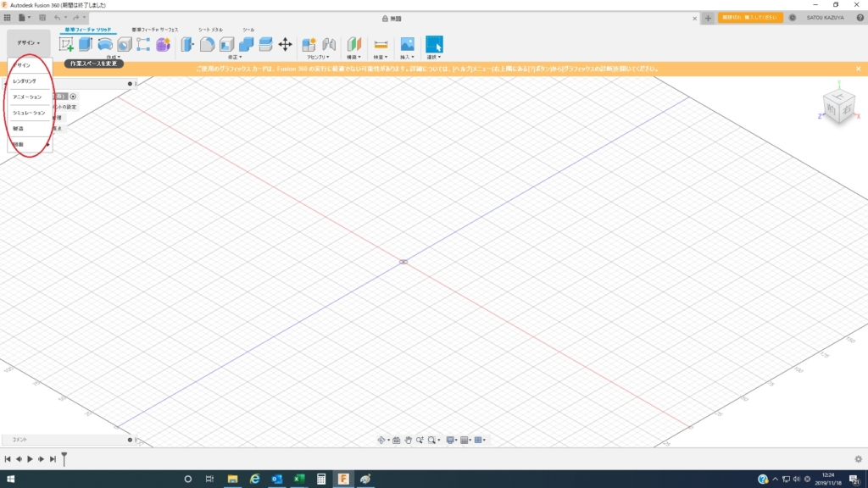
Task: Activate the Select tool
Action: [x=434, y=44]
